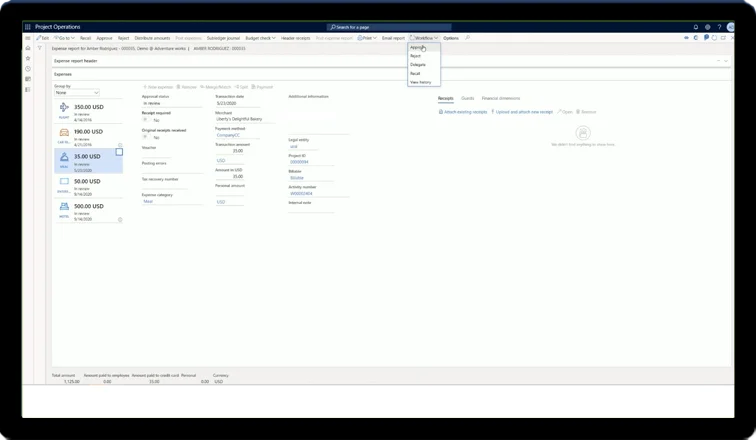Click the help question mark icon

718,27
